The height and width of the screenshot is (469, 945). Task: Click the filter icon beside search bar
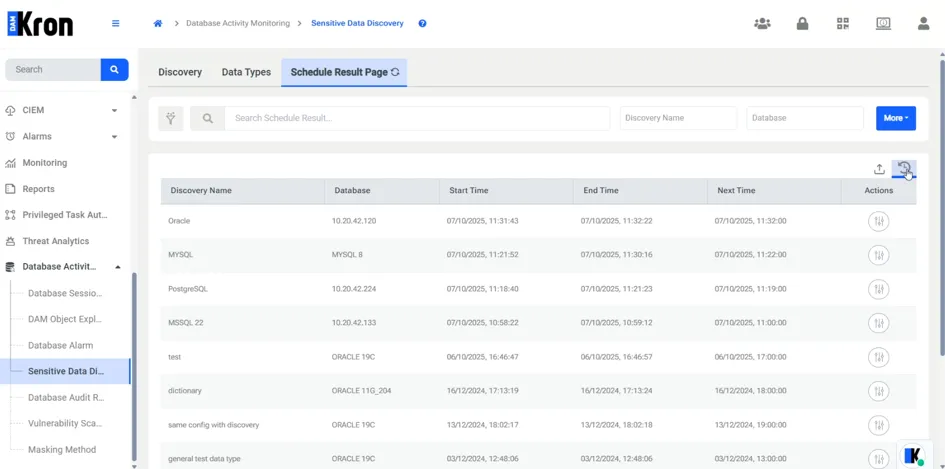[171, 119]
